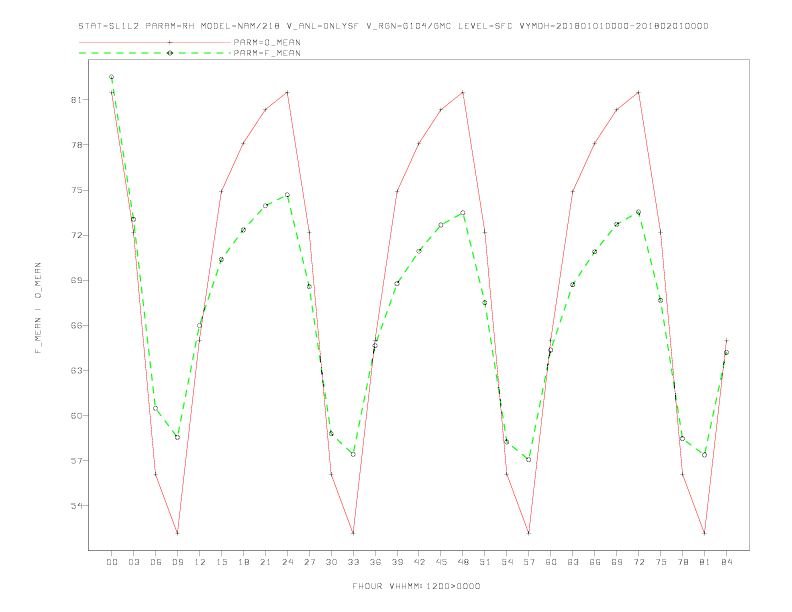Click green F_MEAN point at hour 00
This screenshot has height=612, width=792.
click(x=112, y=77)
